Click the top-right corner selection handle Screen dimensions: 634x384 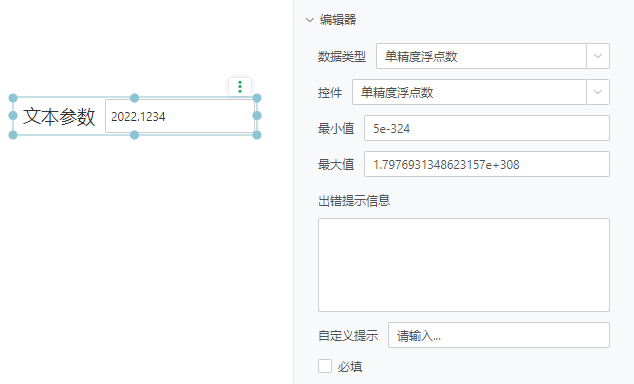(257, 98)
